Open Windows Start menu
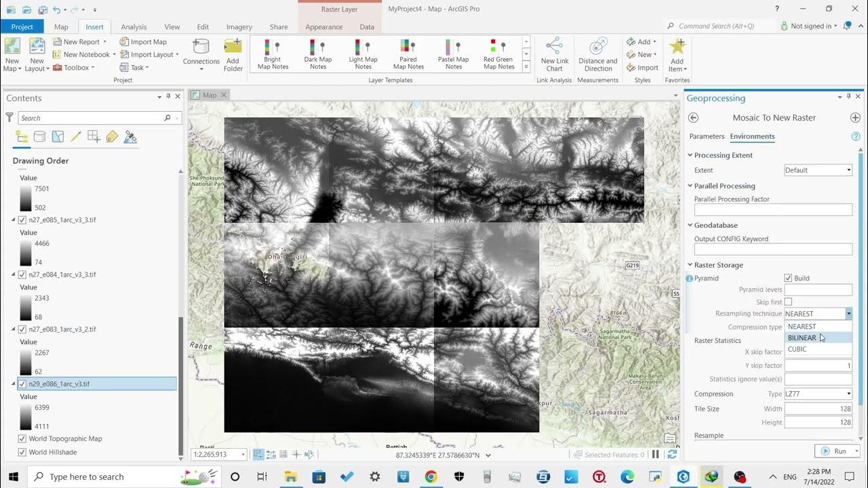 (14, 476)
